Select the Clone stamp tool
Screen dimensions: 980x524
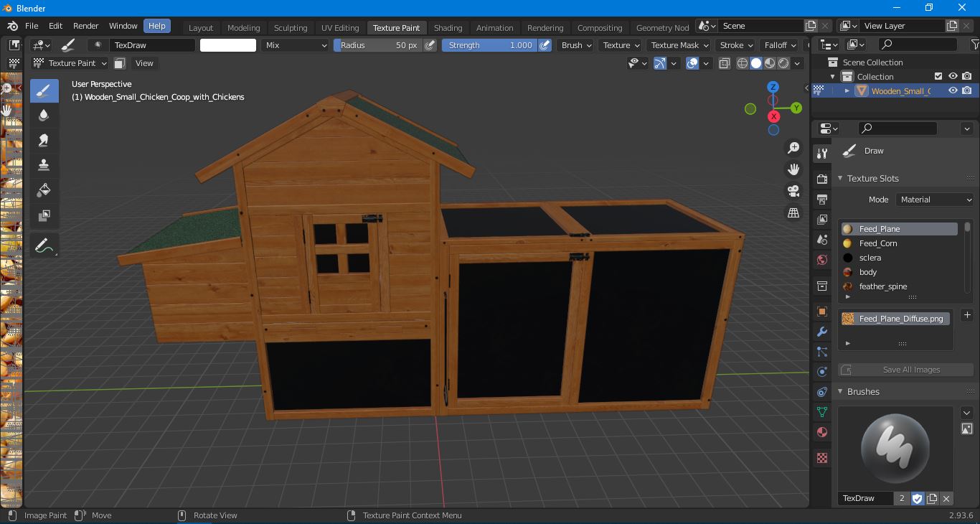pyautogui.click(x=44, y=165)
